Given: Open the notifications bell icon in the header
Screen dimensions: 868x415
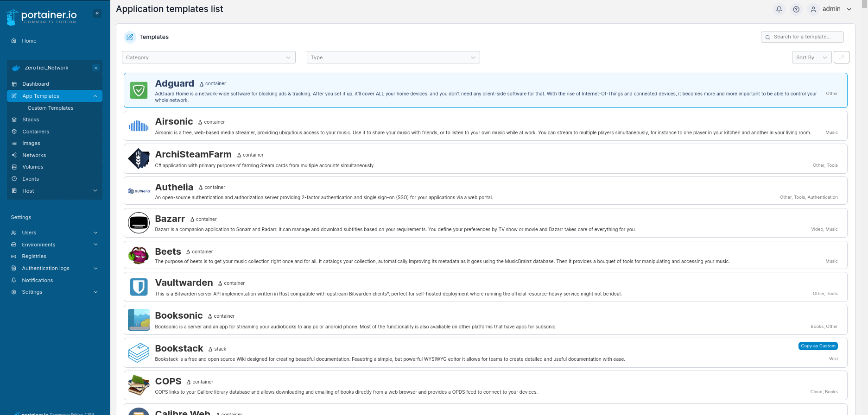Looking at the screenshot, I should (x=779, y=9).
